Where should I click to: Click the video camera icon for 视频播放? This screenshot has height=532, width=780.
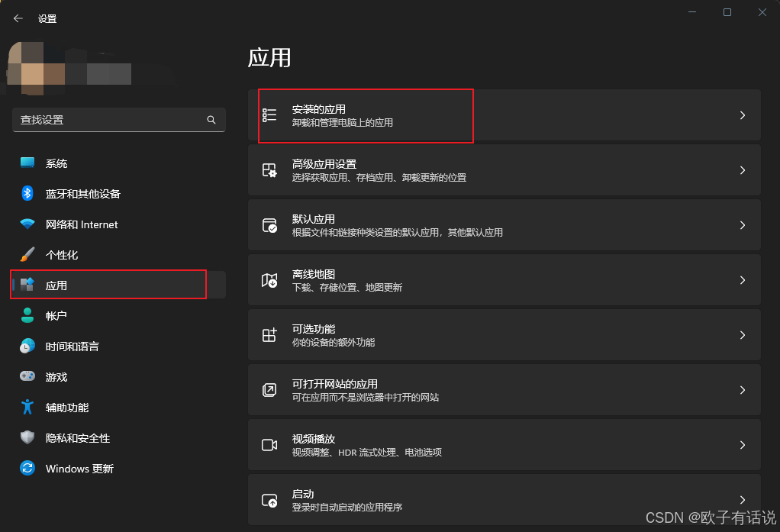point(269,445)
